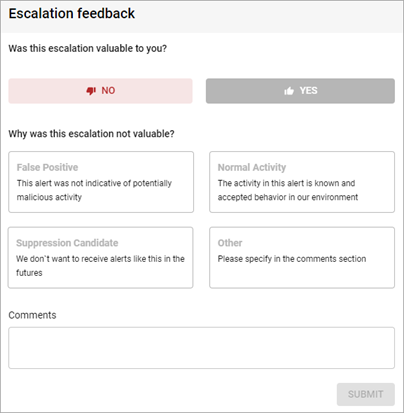The height and width of the screenshot is (413, 404).
Task: Select NO for escalation value
Action: (x=100, y=91)
